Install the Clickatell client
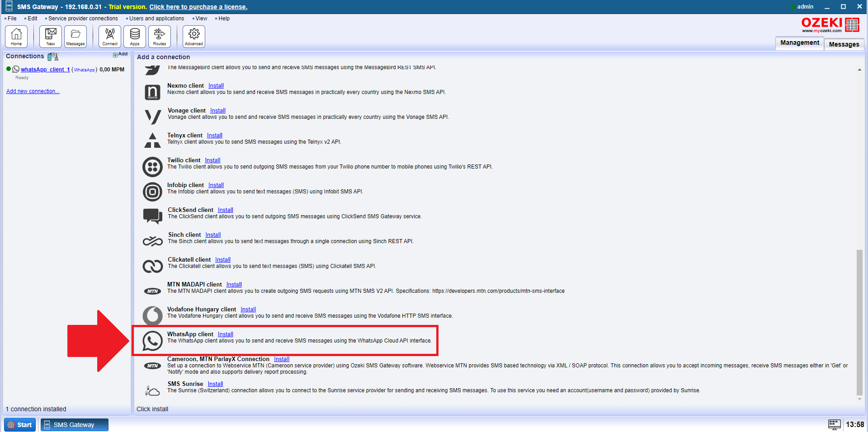This screenshot has height=432, width=868. tap(223, 260)
